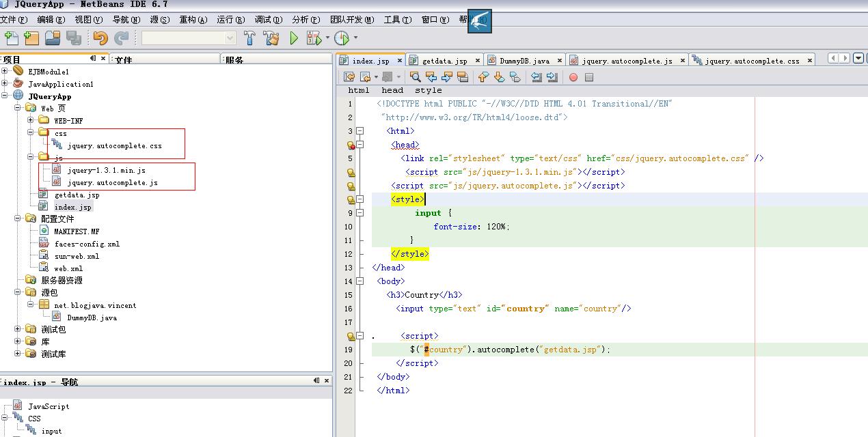This screenshot has width=868, height=437.
Task: Switch to the jquery.autocomplete.js editor tab
Action: tap(627, 61)
